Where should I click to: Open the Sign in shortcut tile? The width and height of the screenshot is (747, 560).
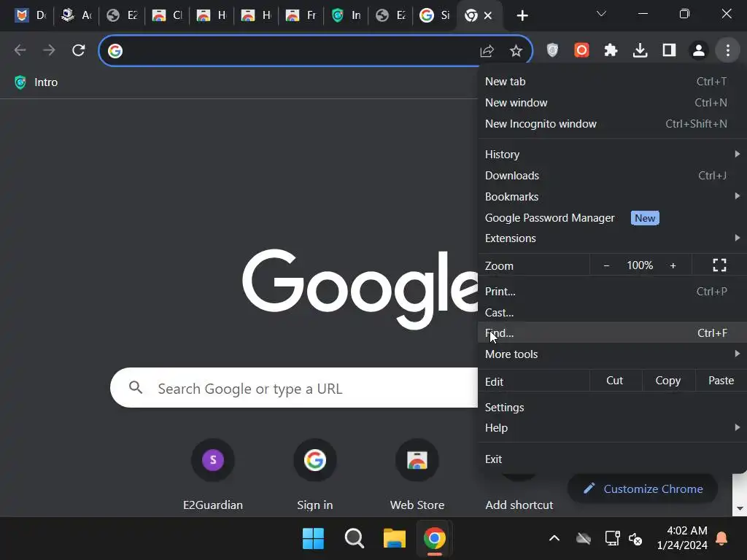(315, 474)
